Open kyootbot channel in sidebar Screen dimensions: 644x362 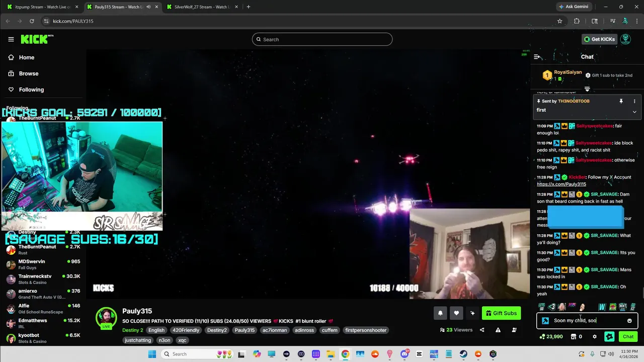tap(43, 337)
